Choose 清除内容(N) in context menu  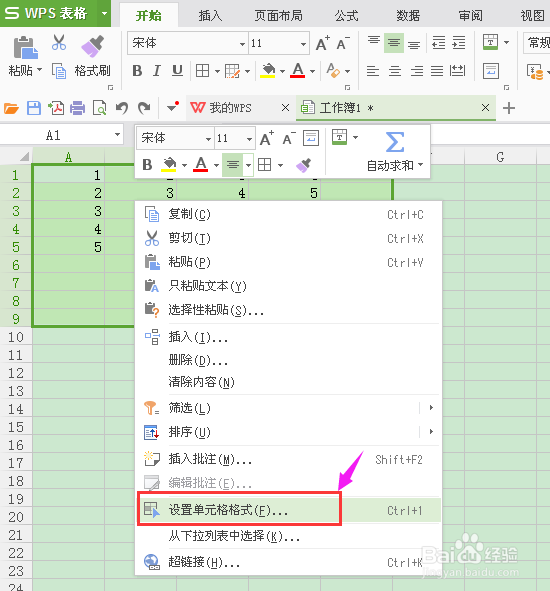coord(288,382)
